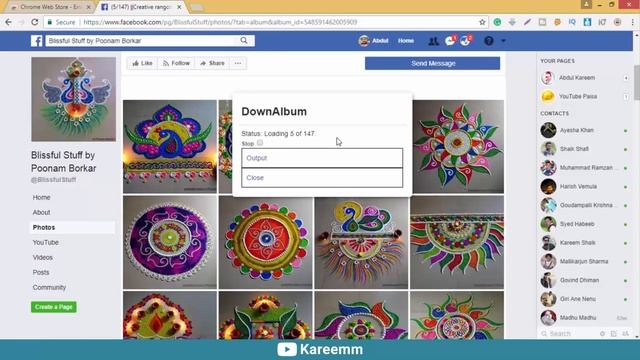
Task: Click the Facebook logo icon
Action: tap(37, 41)
